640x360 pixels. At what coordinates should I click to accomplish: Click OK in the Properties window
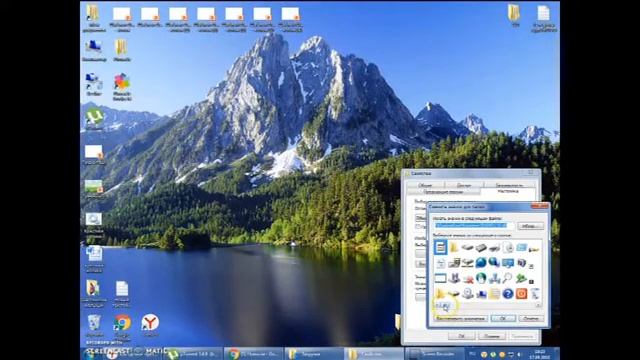pyautogui.click(x=461, y=336)
